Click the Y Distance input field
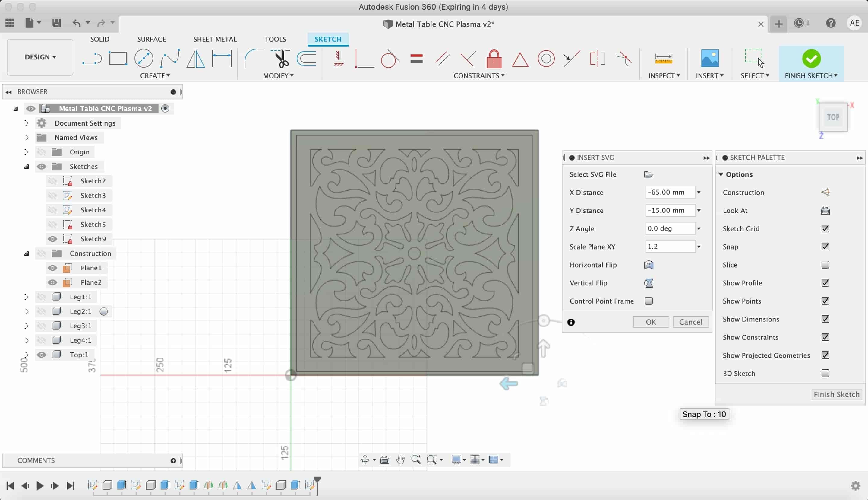The height and width of the screenshot is (500, 868). point(670,211)
